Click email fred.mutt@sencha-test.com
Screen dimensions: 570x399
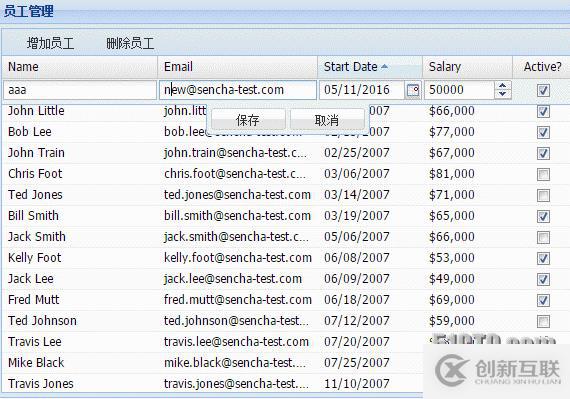(x=238, y=300)
